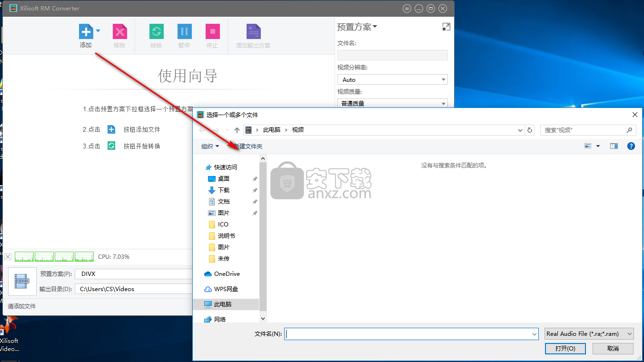
Task: Select OneDrive in navigation pane
Action: pos(227,274)
